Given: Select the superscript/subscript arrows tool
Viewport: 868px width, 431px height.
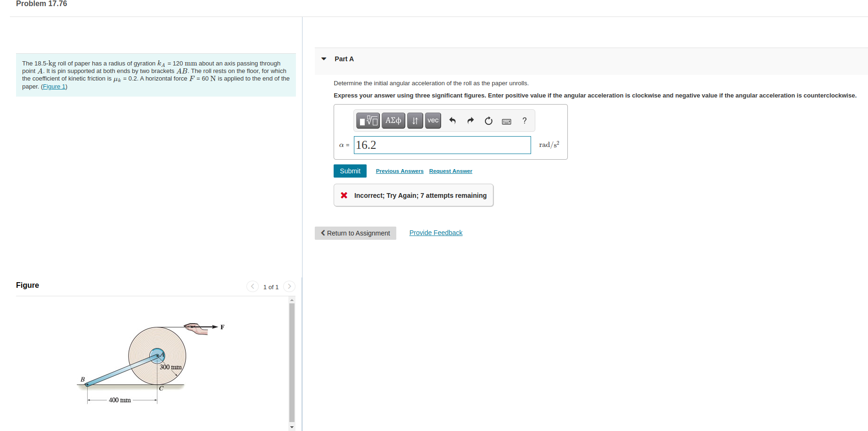Looking at the screenshot, I should 414,121.
